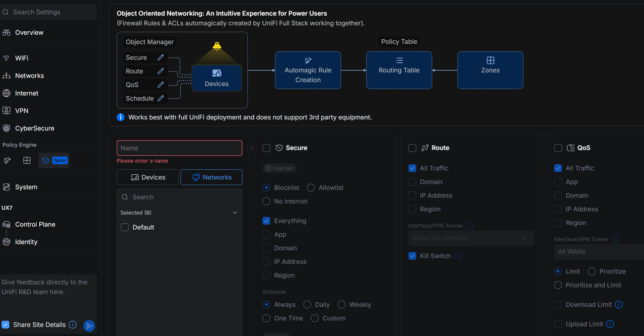This screenshot has width=644, height=336.
Task: Click the collapse arrow next to Name field
Action: tap(252, 148)
